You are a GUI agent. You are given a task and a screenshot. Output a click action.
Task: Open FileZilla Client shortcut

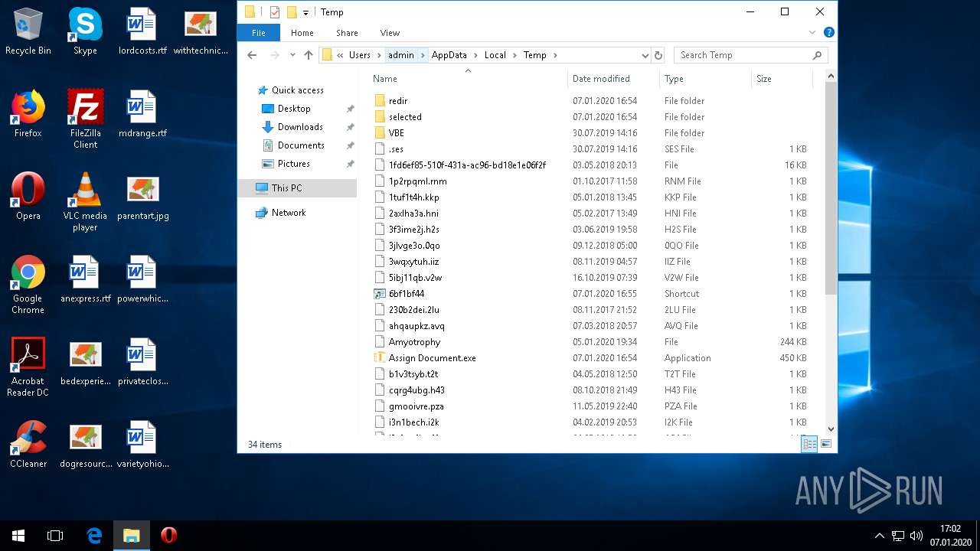85,119
